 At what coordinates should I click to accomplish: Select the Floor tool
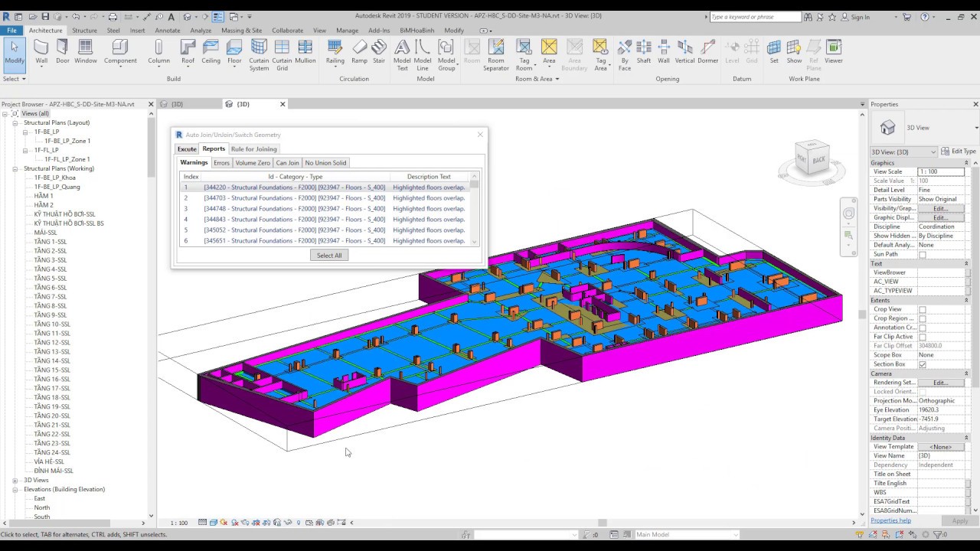(x=234, y=52)
